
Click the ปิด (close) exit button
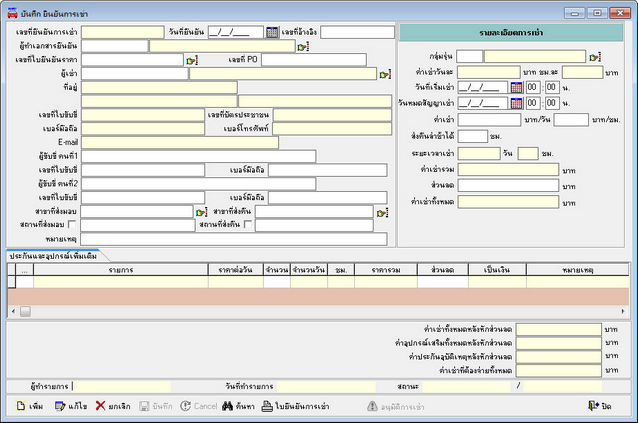click(x=600, y=406)
